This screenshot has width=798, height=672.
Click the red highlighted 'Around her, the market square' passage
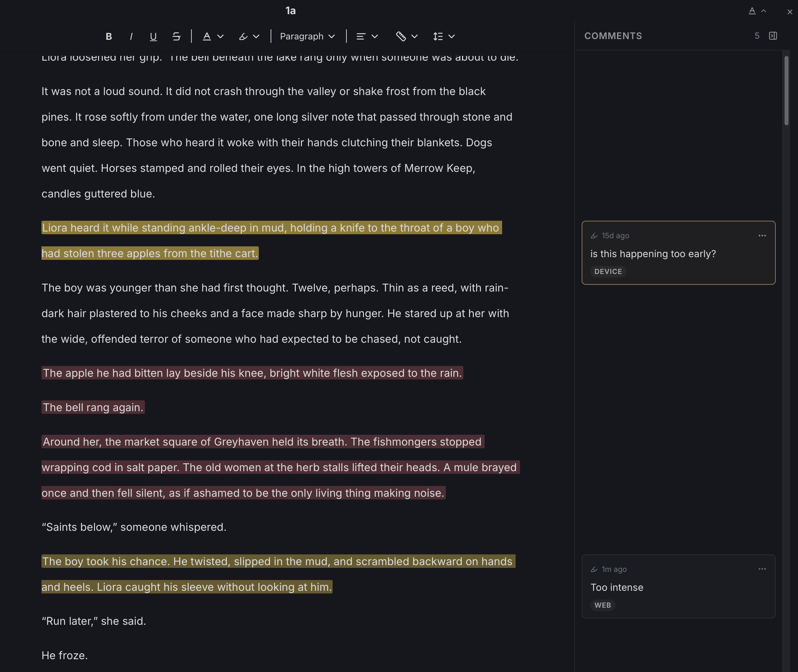280,467
